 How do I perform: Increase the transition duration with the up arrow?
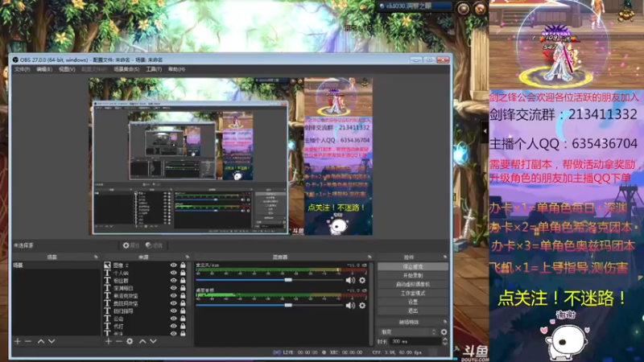(x=445, y=339)
